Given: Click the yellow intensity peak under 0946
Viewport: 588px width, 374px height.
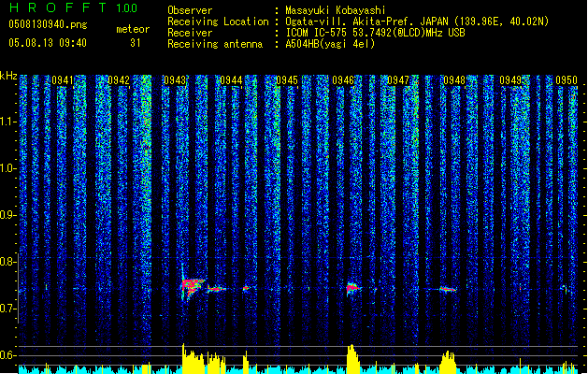Looking at the screenshot, I should pyautogui.click(x=352, y=358).
